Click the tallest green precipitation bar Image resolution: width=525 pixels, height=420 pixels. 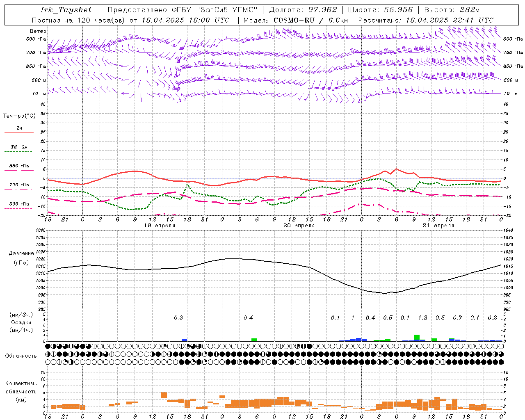pos(417,338)
